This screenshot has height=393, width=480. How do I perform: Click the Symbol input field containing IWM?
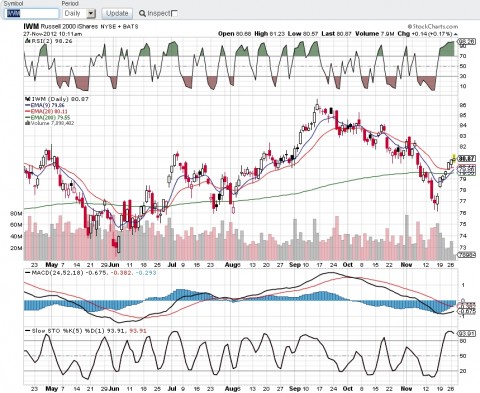(x=32, y=13)
